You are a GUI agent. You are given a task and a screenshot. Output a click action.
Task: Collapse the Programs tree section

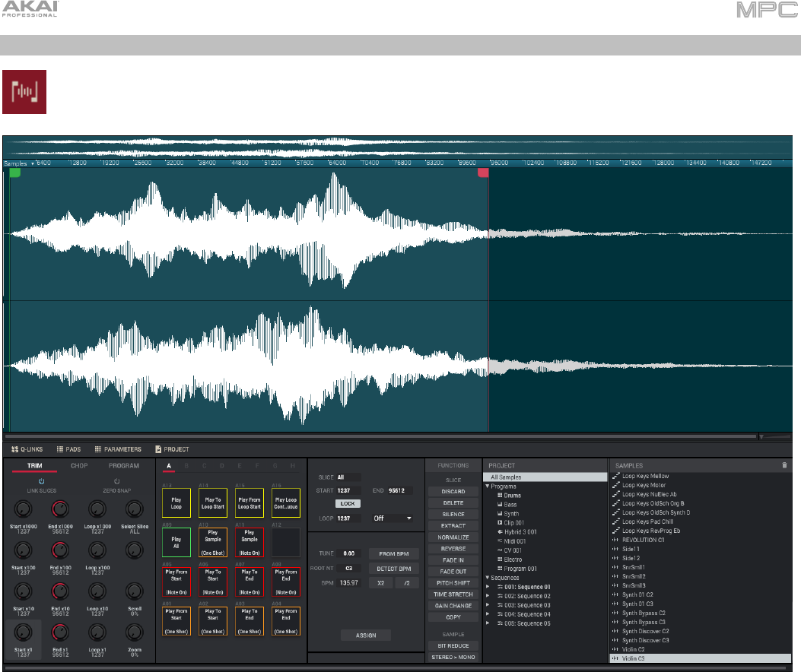488,487
